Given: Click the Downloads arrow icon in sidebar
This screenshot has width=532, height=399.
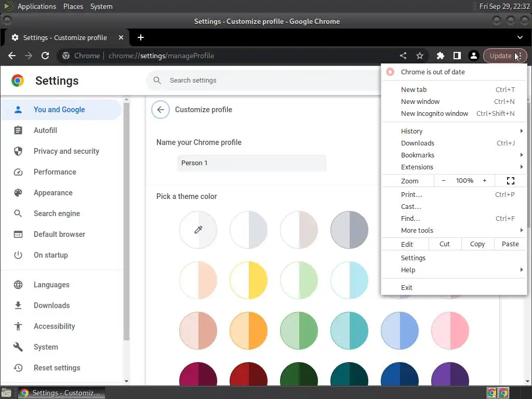Looking at the screenshot, I should point(18,305).
